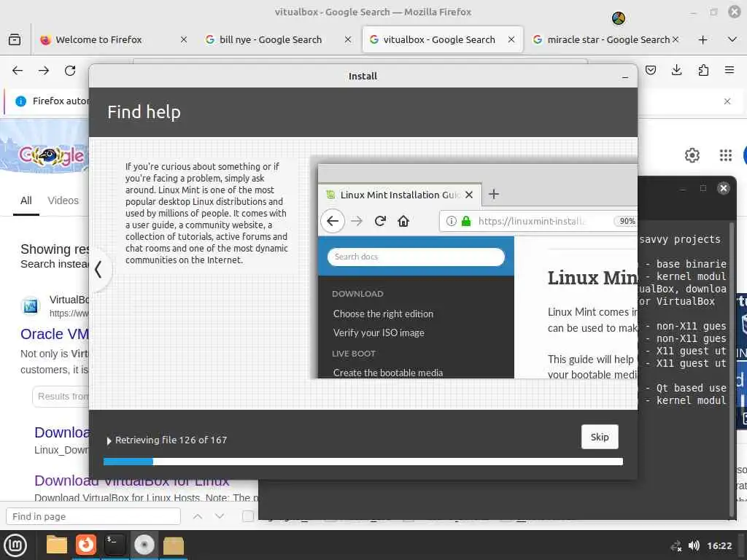The width and height of the screenshot is (747, 560).
Task: Open the Terminal from the taskbar
Action: (x=115, y=545)
